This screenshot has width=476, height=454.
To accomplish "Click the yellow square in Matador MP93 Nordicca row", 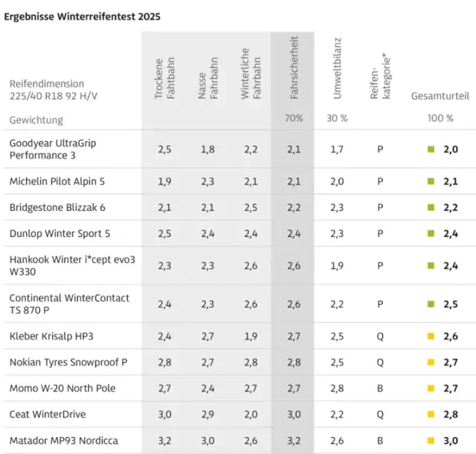I will click(431, 441).
